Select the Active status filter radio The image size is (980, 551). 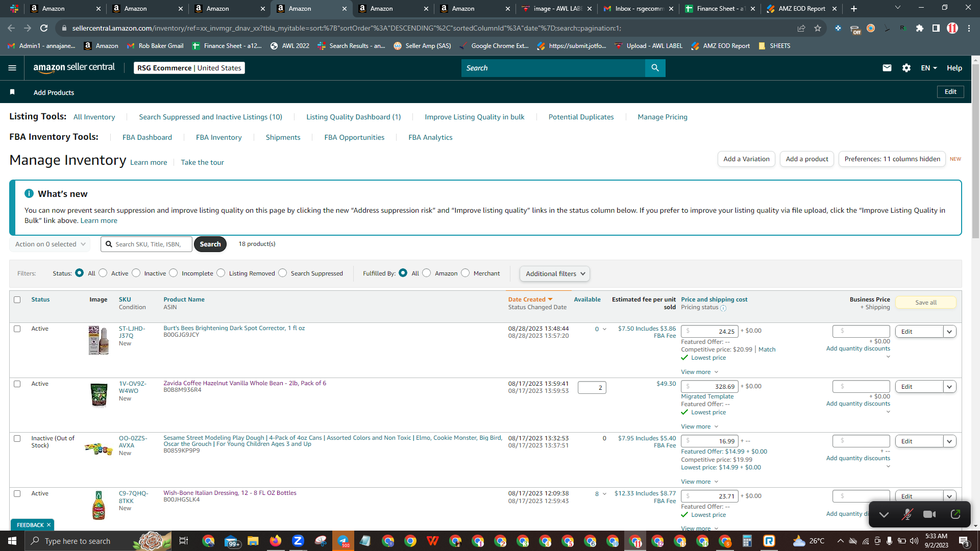point(103,273)
